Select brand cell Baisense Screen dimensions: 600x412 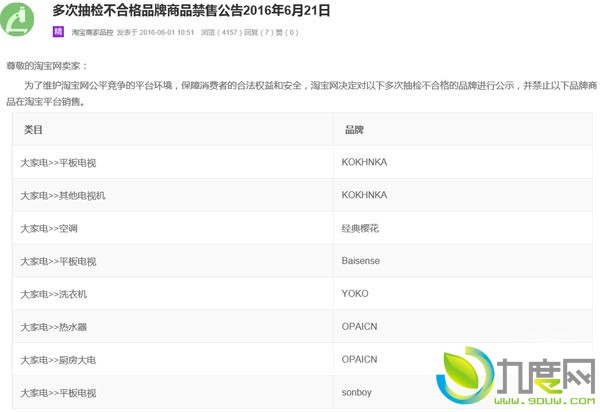361,261
